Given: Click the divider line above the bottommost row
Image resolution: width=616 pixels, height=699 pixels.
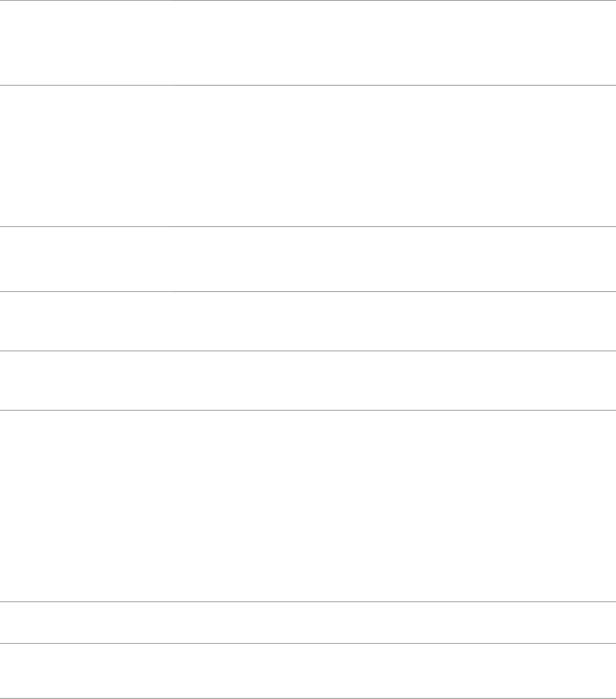Looking at the screenshot, I should pos(308,644).
